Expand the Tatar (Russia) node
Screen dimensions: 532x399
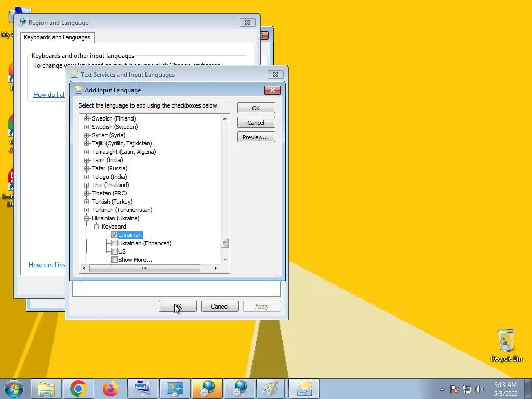click(87, 168)
